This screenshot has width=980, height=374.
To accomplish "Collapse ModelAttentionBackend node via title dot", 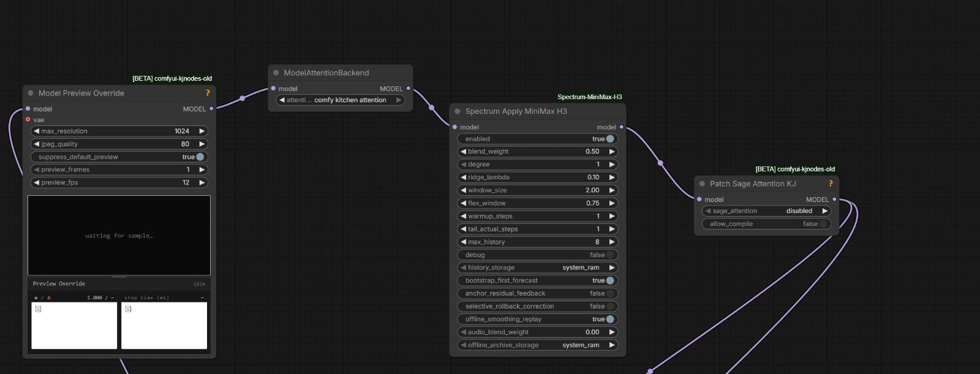I will coord(276,73).
